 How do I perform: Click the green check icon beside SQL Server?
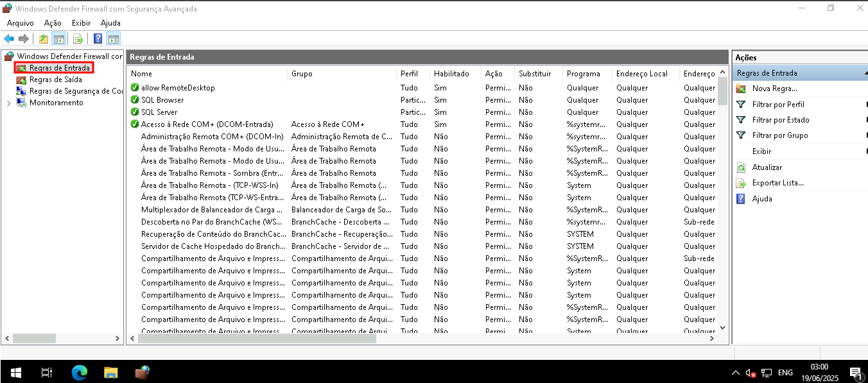click(135, 112)
